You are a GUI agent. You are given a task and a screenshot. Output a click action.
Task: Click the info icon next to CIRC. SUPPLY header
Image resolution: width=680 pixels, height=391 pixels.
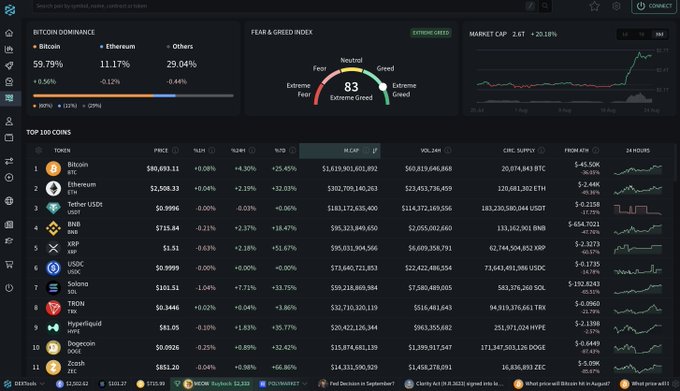tap(542, 150)
